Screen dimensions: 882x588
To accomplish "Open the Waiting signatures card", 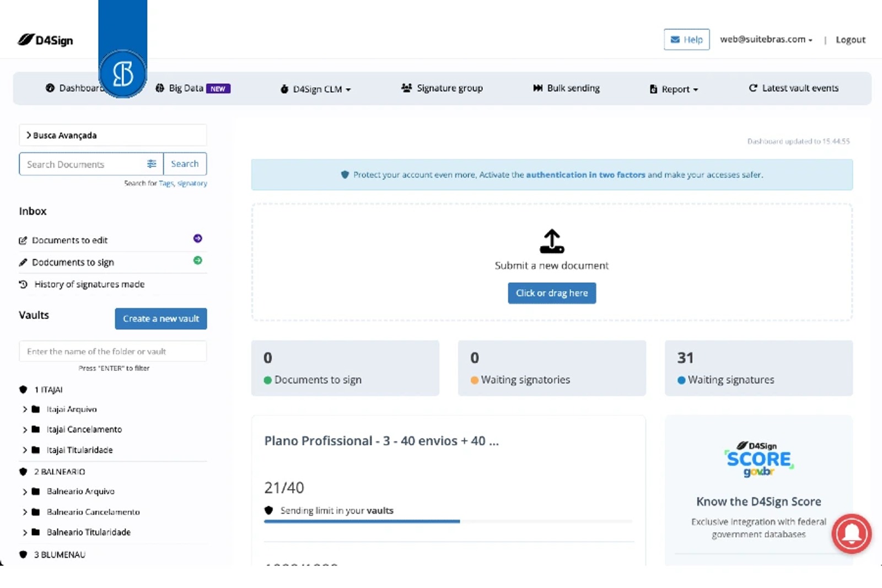I will (x=759, y=368).
